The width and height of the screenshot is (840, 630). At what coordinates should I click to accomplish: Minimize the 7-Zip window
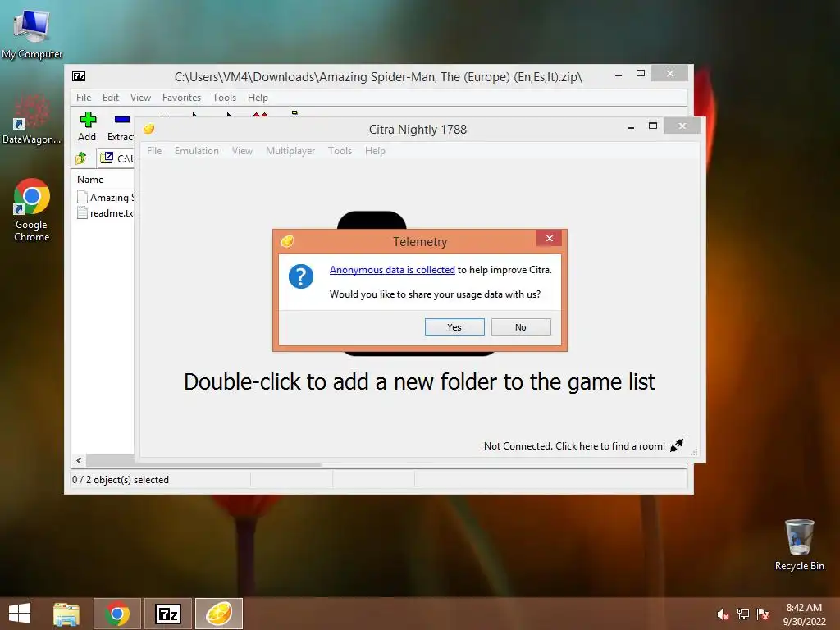pyautogui.click(x=619, y=75)
